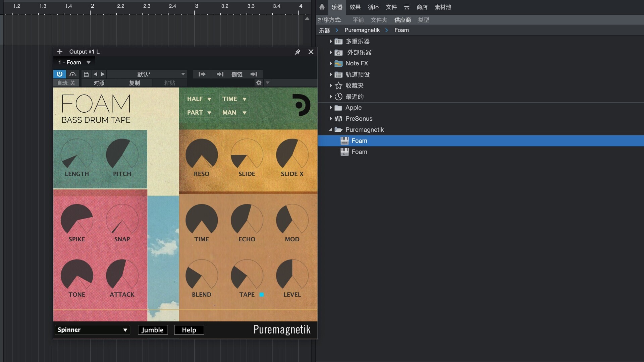
Task: Toggle the plugin power bypass button
Action: 59,74
